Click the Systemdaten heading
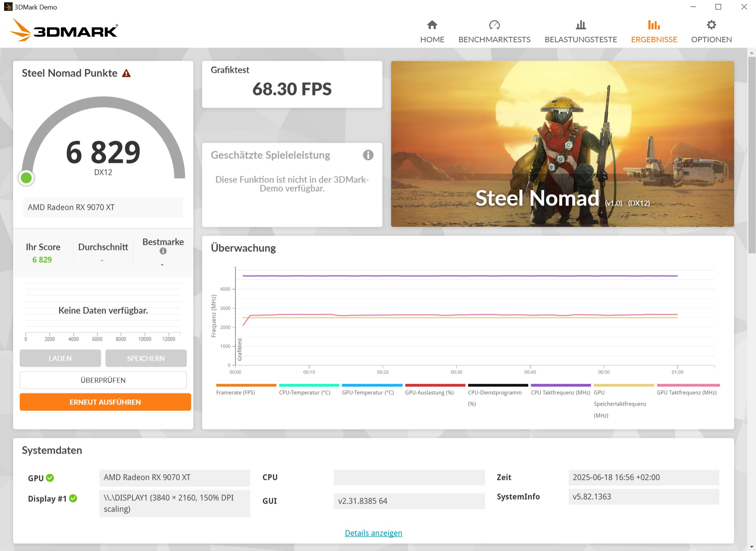Screen dimensions: 756x551 click(52, 450)
